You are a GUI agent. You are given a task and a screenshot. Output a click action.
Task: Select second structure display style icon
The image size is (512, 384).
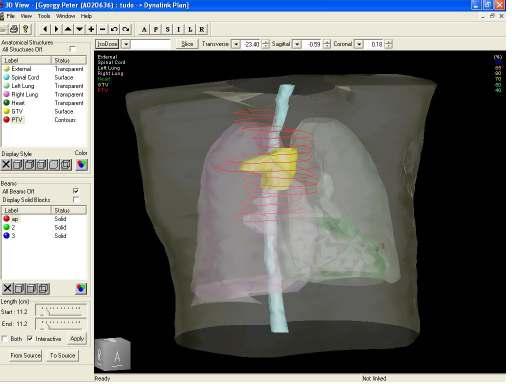pos(18,164)
